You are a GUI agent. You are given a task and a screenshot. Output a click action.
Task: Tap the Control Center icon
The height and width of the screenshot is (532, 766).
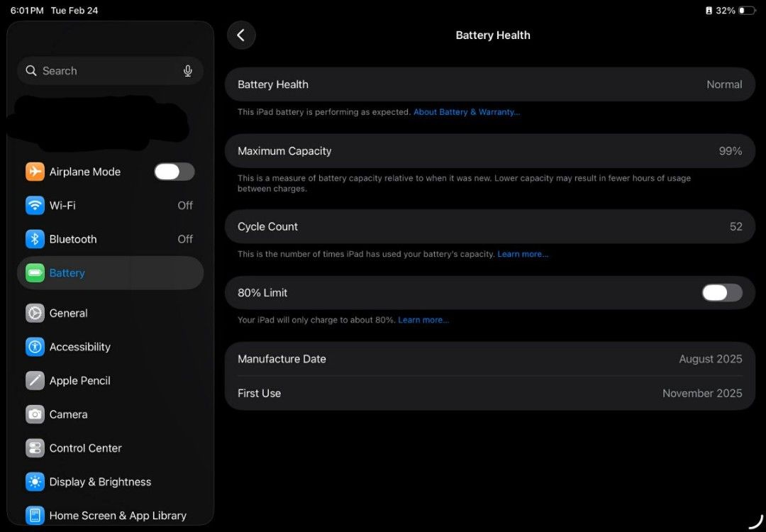pyautogui.click(x=35, y=448)
